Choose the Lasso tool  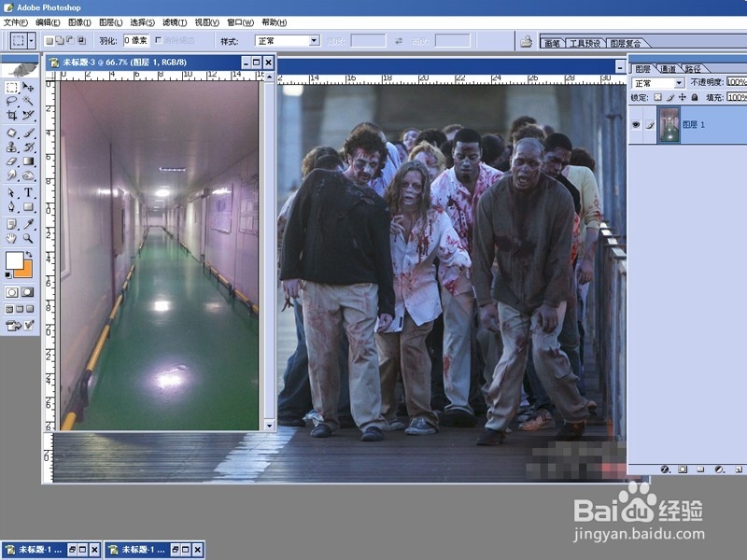[x=11, y=101]
